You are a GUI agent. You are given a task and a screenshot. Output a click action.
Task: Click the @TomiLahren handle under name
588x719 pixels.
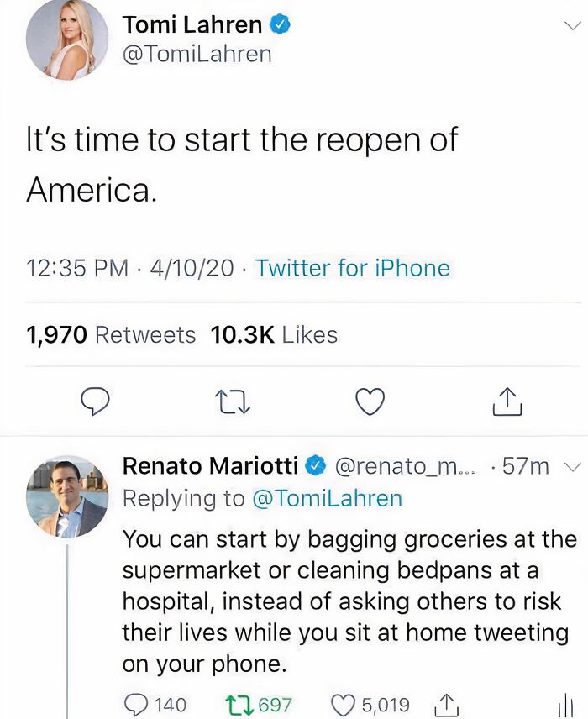tap(197, 54)
